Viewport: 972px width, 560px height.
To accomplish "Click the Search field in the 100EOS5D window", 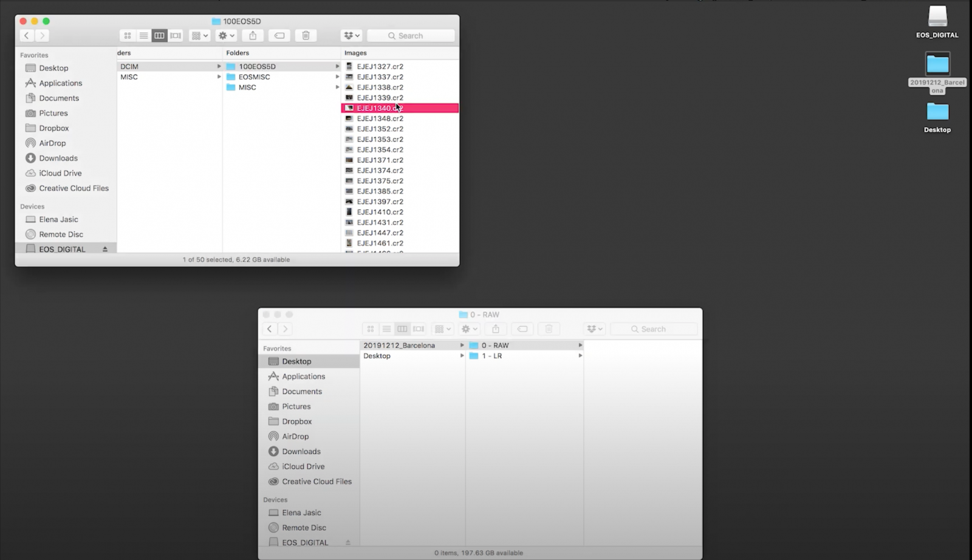I will 411,36.
